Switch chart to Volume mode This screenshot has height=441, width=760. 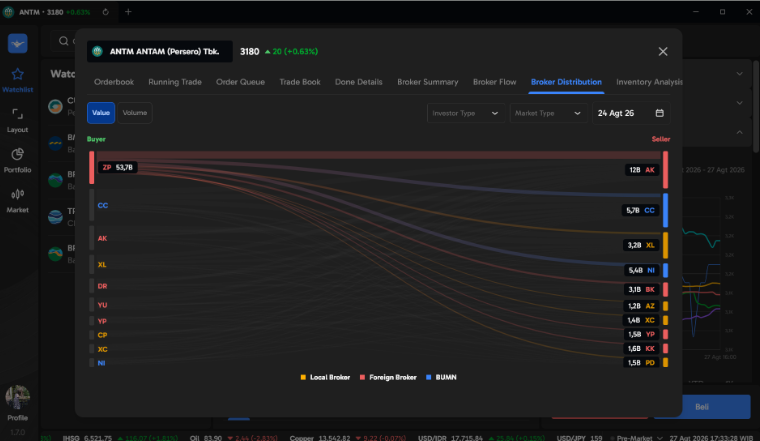click(135, 113)
